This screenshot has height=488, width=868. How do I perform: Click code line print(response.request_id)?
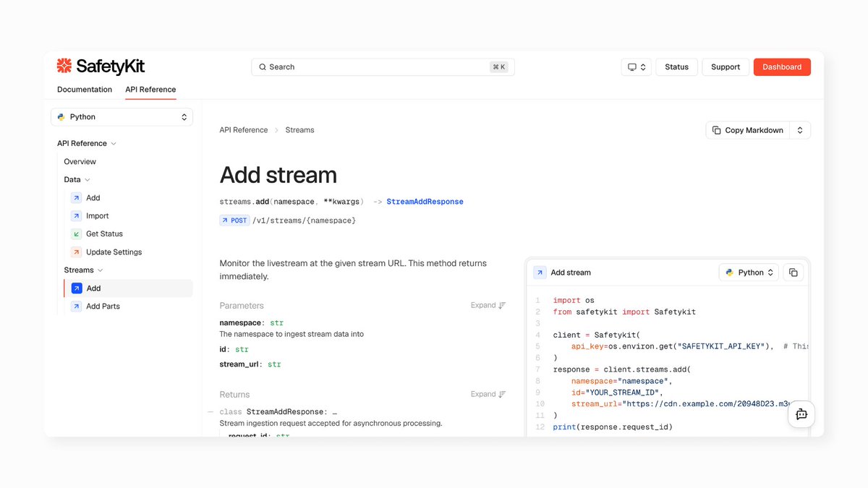pos(613,427)
